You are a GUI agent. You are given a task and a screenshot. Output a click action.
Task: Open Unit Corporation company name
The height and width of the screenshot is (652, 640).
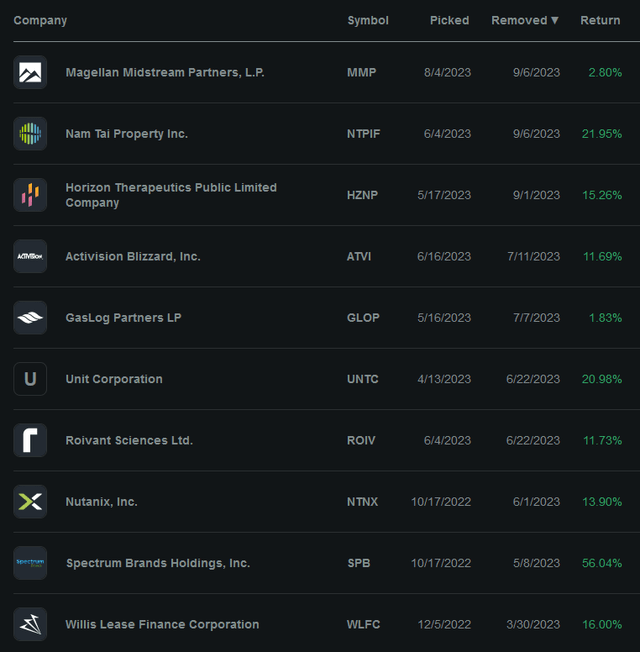114,379
